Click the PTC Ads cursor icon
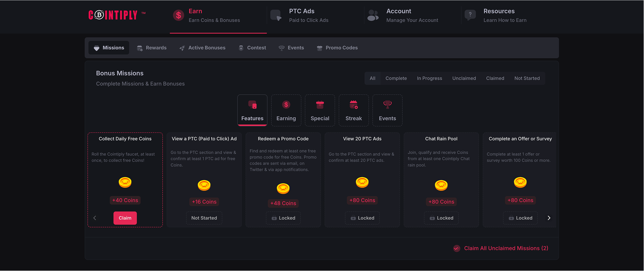Viewport: 644px width, 271px height. 276,15
